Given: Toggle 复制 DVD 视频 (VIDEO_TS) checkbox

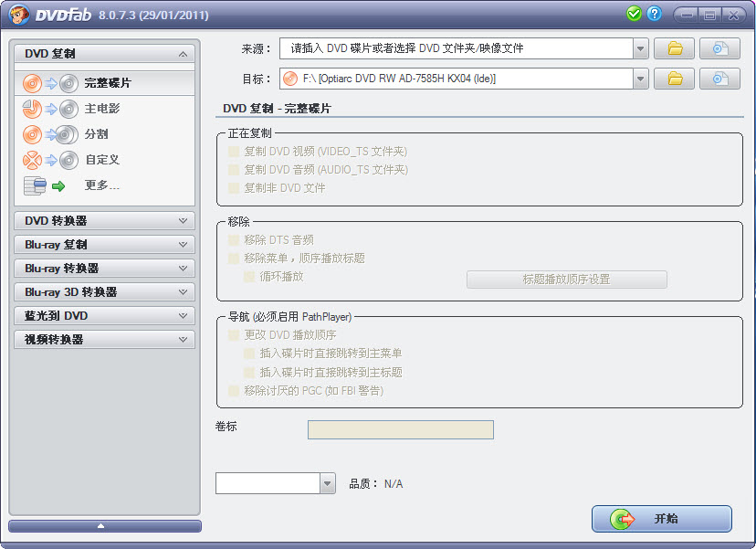Looking at the screenshot, I should coord(234,152).
